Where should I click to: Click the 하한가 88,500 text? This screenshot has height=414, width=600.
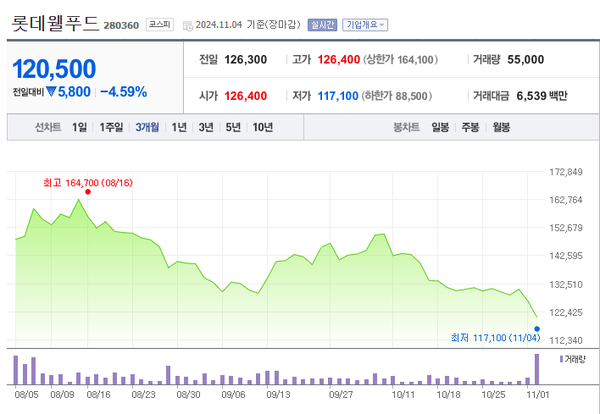click(397, 96)
